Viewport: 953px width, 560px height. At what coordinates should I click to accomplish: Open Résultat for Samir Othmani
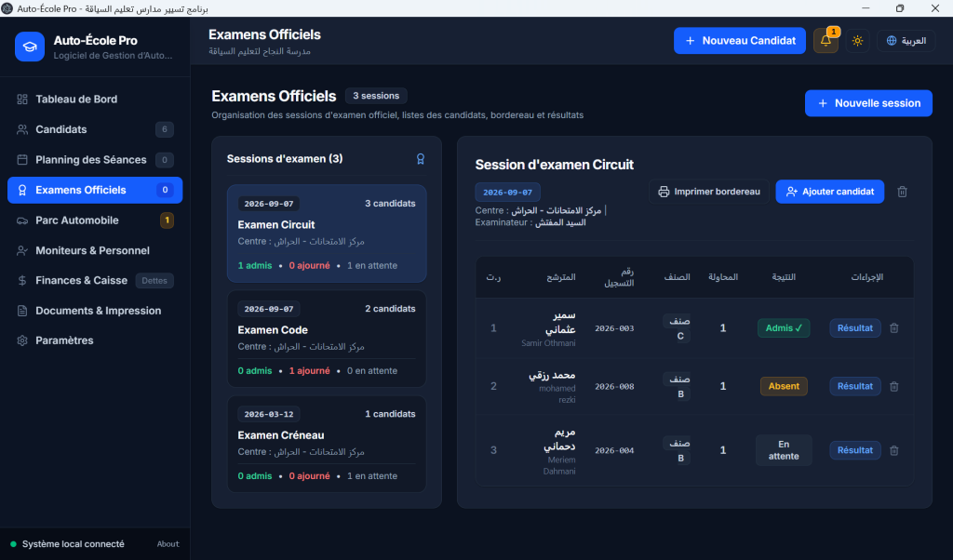tap(855, 328)
